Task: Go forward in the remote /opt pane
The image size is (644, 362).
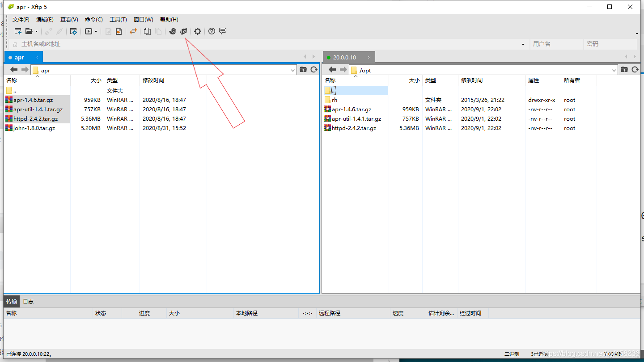Action: (x=343, y=70)
